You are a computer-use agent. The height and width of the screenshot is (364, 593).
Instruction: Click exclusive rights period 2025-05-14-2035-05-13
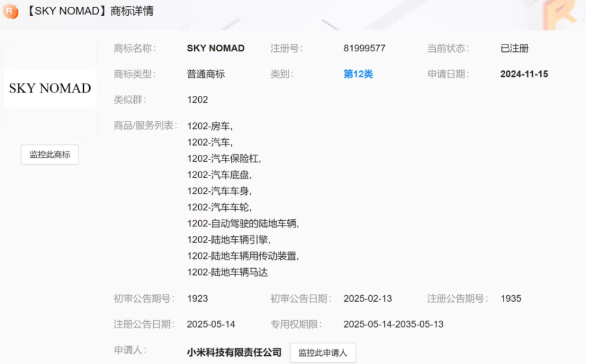[394, 324]
